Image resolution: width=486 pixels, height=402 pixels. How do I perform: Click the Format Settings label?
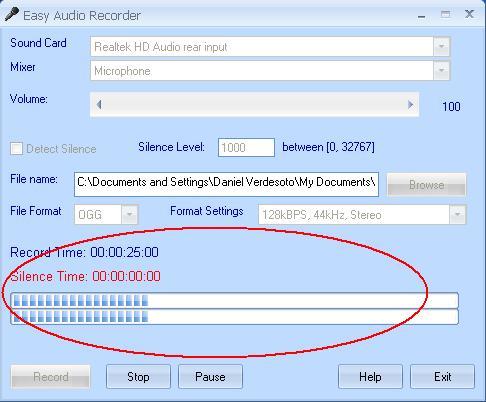[x=207, y=211]
